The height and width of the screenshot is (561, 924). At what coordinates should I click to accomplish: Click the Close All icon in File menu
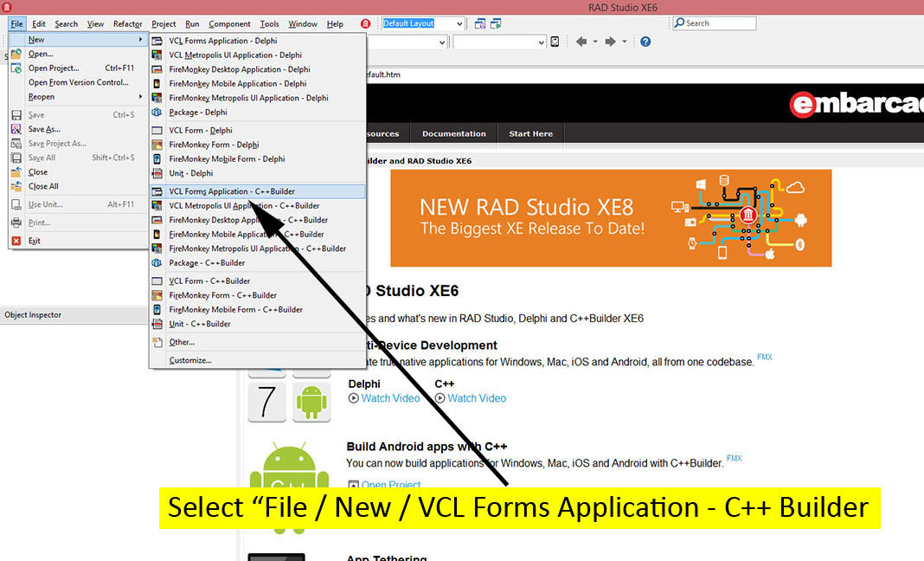(16, 186)
